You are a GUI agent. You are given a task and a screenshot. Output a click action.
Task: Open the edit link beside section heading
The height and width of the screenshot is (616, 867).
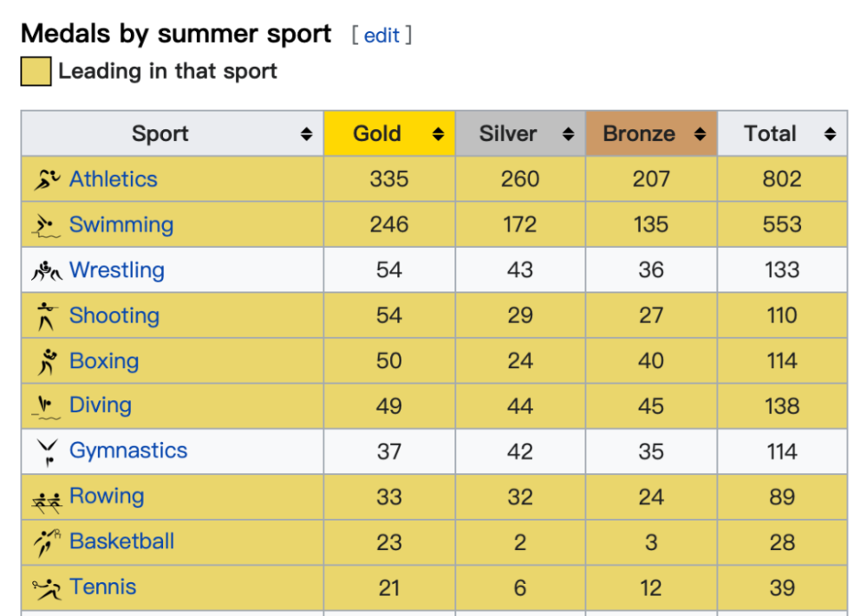pyautogui.click(x=381, y=36)
